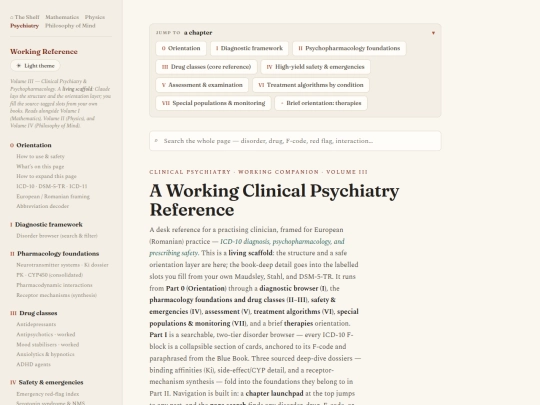Viewport: 540px width, 405px height.
Task: Open Neurotransmitter systems · Ki dossier
Action: 62,265
